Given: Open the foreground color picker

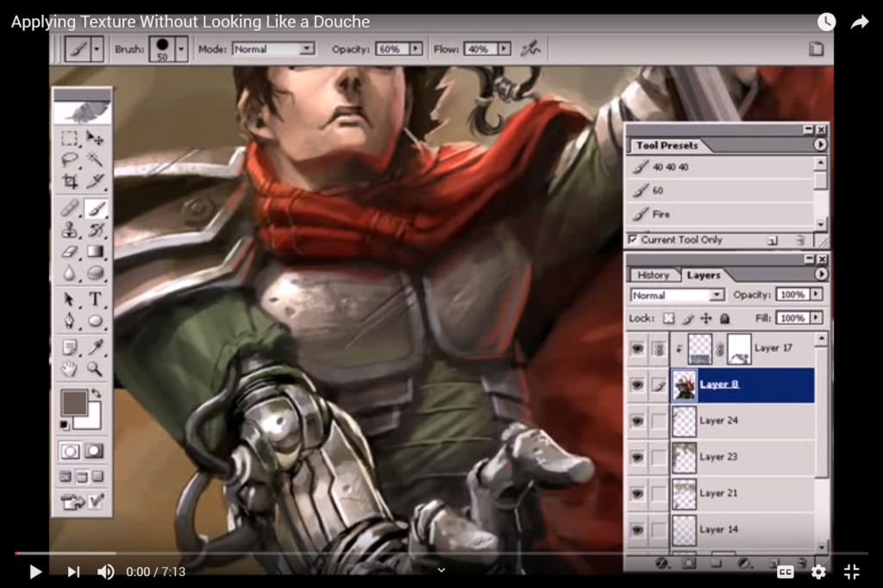Looking at the screenshot, I should (x=74, y=402).
